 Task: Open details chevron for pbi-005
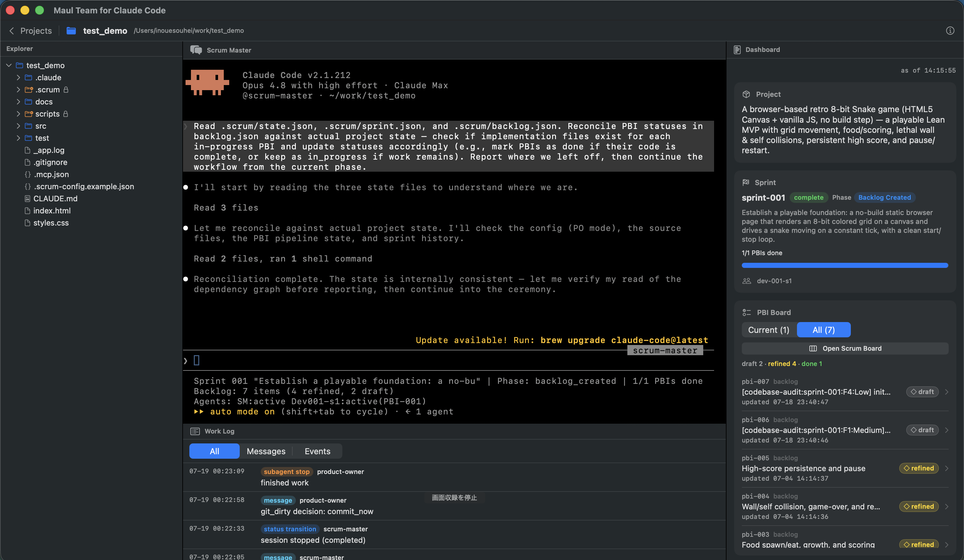(947, 468)
